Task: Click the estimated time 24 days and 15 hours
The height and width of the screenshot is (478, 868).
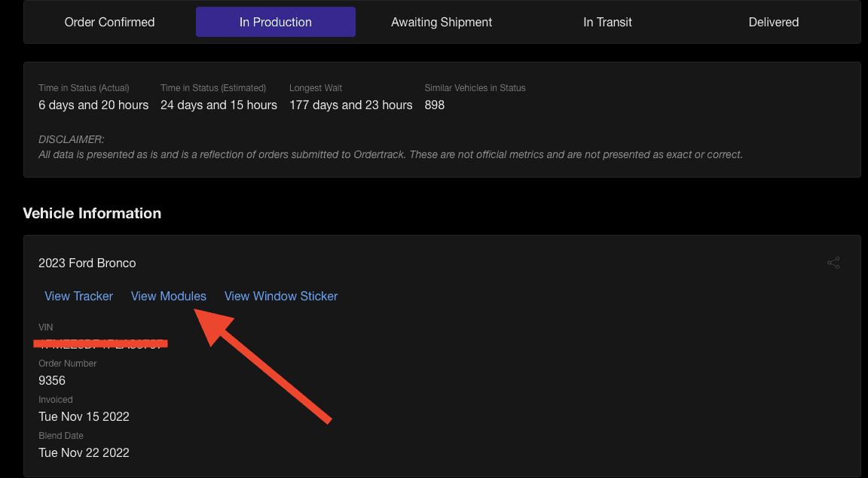Action: [x=219, y=105]
